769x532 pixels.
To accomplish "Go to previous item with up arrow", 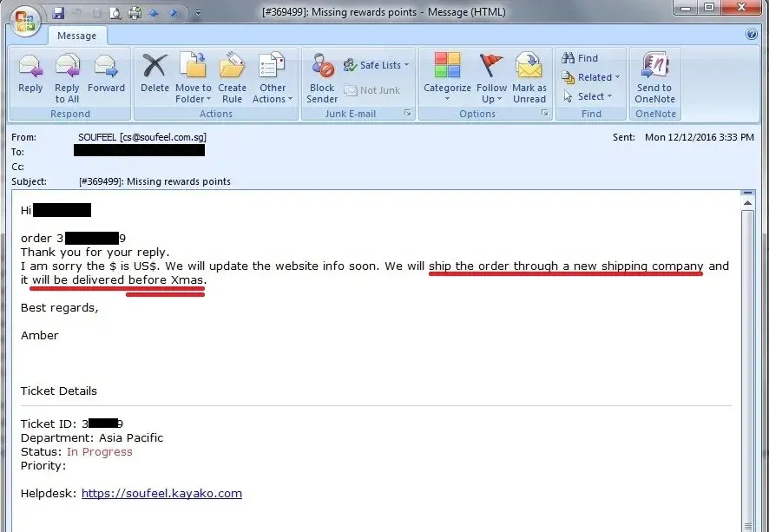I will (154, 13).
